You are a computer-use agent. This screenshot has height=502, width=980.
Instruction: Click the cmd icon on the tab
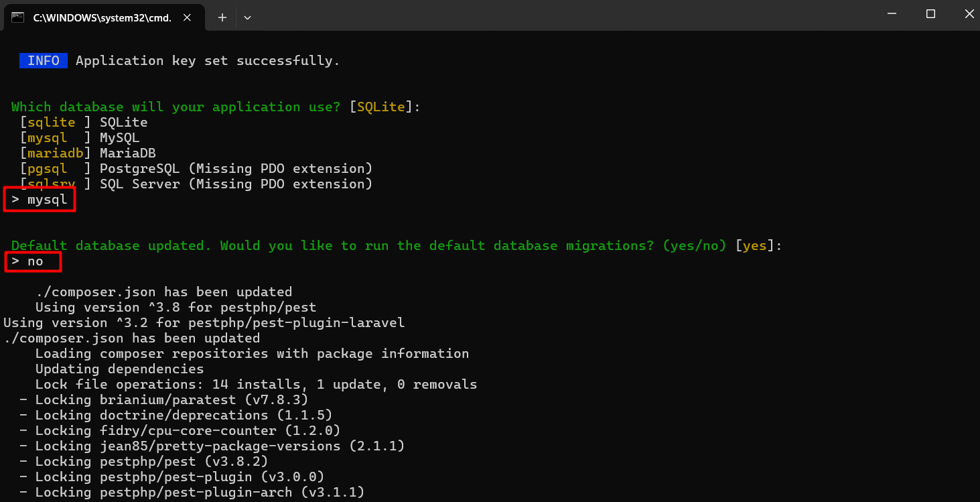pyautogui.click(x=18, y=17)
